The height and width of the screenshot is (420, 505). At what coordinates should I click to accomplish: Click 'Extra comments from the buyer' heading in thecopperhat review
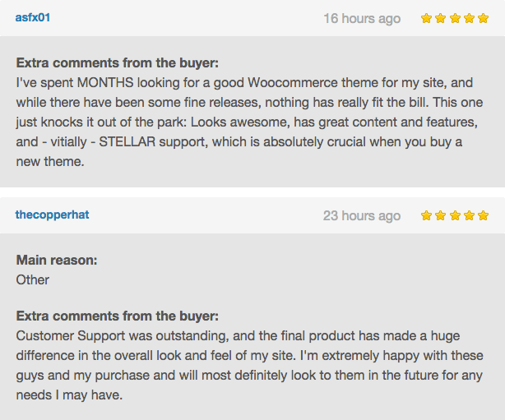point(118,316)
